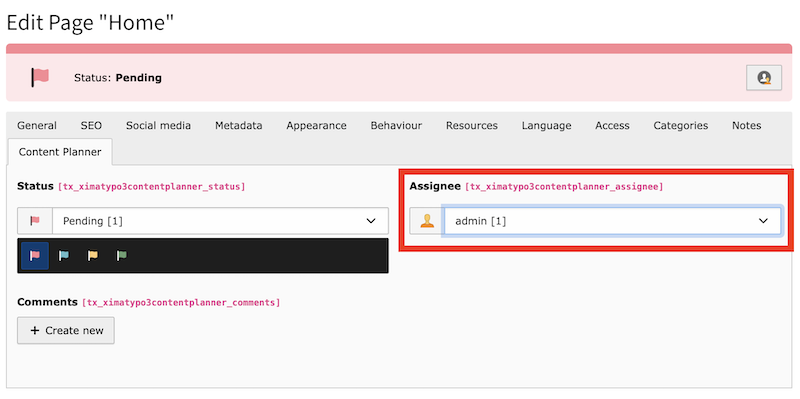Select the Content Planner tab

coord(60,152)
